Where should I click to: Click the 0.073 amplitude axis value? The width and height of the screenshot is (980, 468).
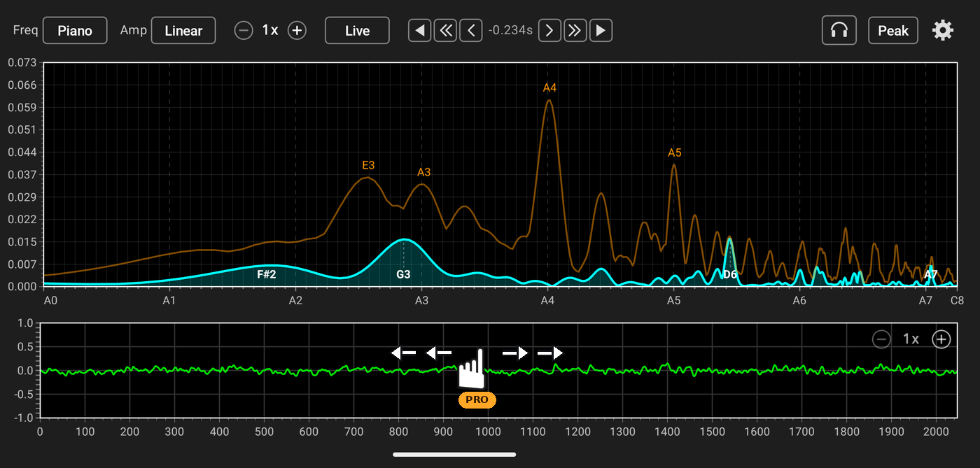[22, 63]
